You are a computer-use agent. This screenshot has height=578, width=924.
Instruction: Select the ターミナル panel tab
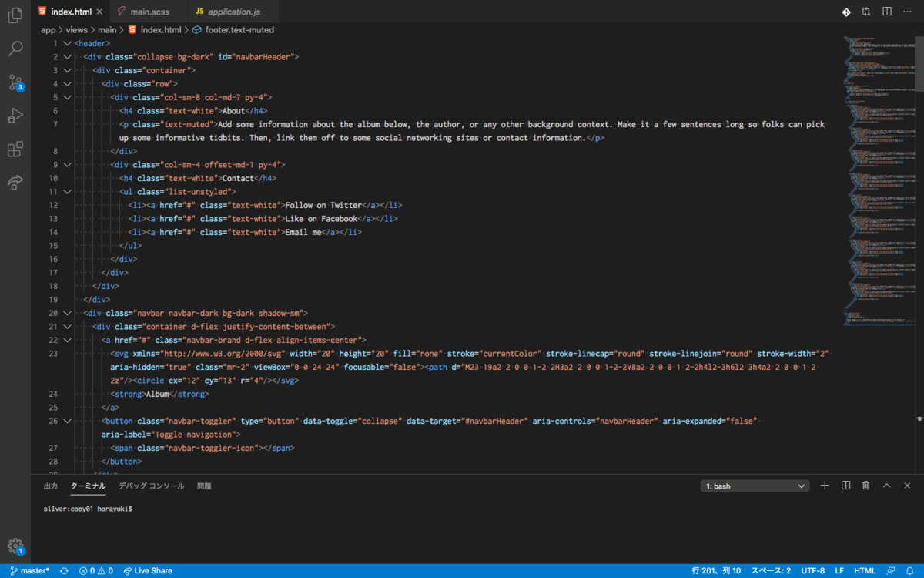pyautogui.click(x=88, y=486)
